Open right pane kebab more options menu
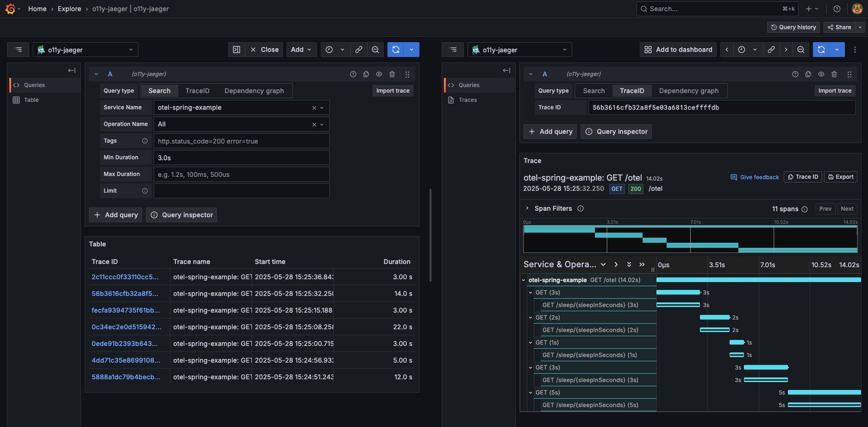The image size is (868, 427). tap(855, 50)
